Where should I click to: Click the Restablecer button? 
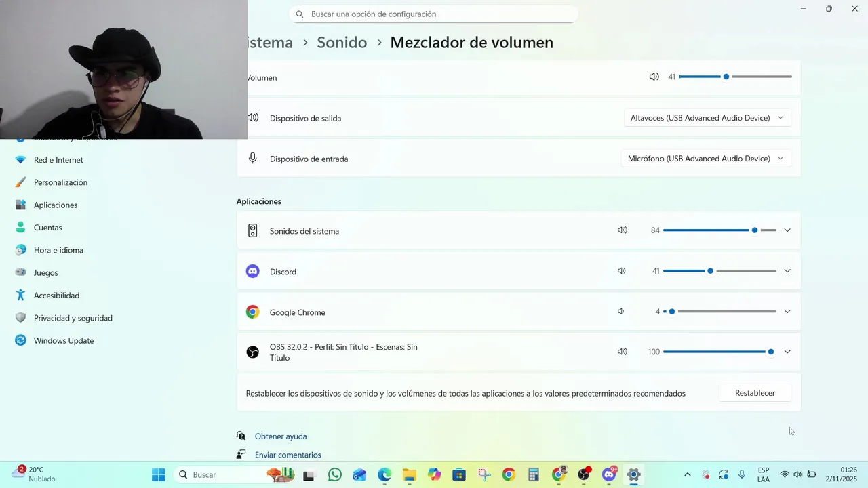(755, 393)
